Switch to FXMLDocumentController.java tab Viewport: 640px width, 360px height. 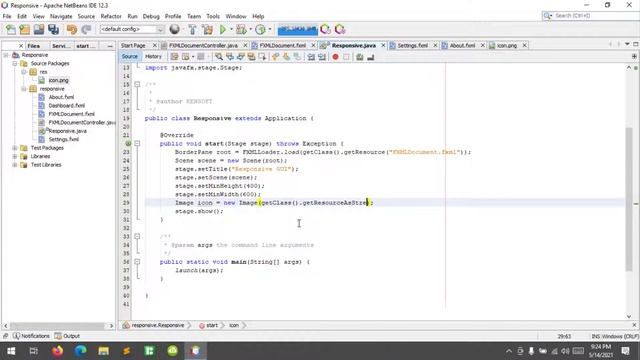click(203, 45)
